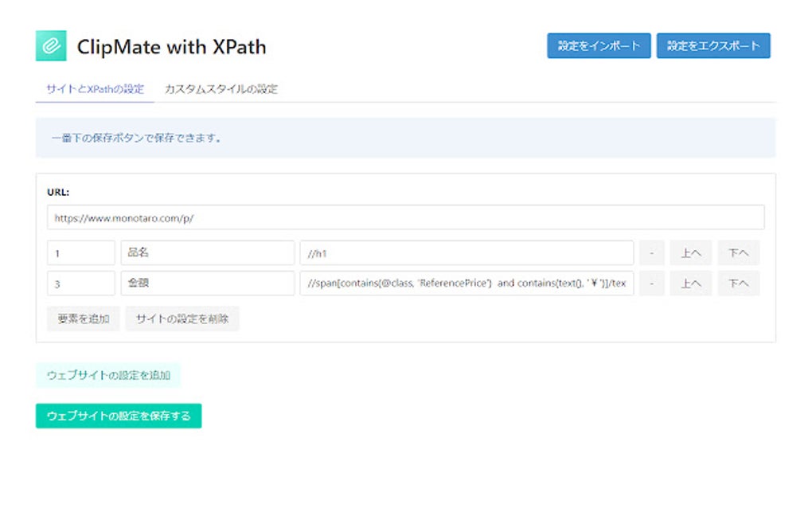The width and height of the screenshot is (812, 508).
Task: Click the 設定をエクスポート button
Action: tap(712, 45)
